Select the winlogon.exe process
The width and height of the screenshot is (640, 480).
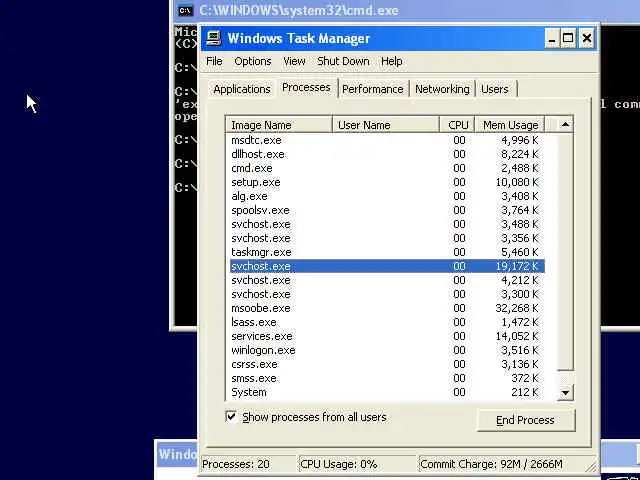tap(386, 350)
